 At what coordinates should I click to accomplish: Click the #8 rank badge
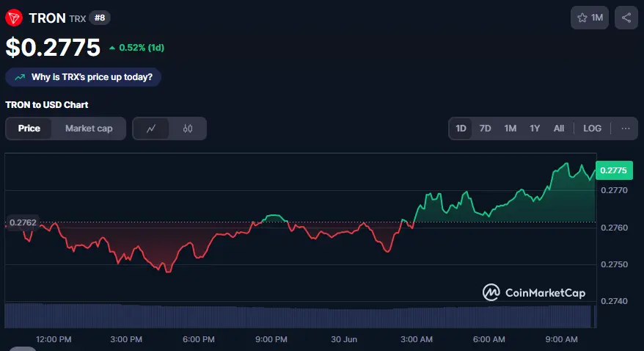[x=100, y=18]
